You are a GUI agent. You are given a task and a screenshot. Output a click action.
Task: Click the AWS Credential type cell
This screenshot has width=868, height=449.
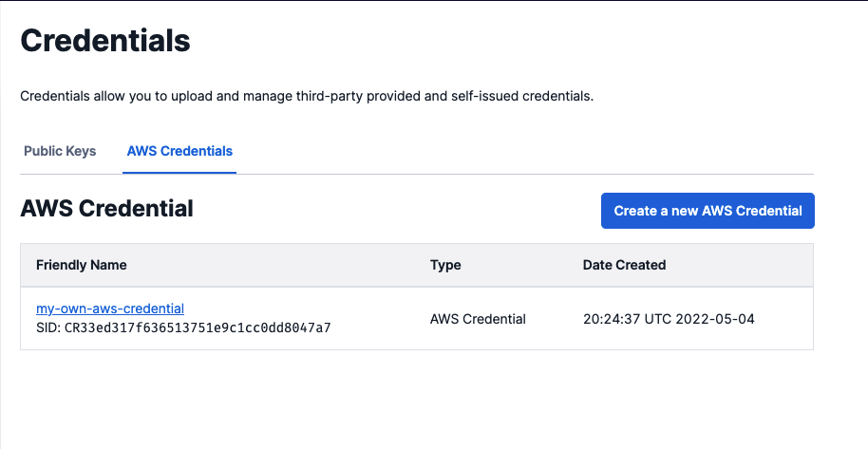pyautogui.click(x=478, y=319)
